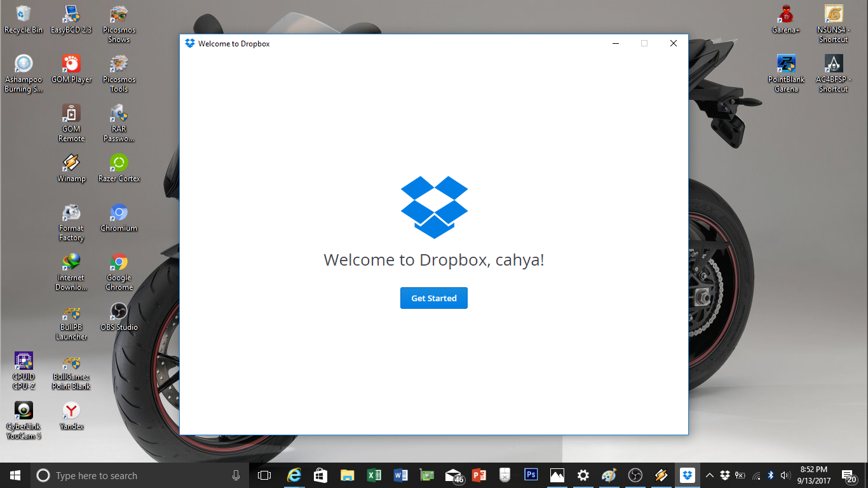Select GOM Player desktop icon
Screen dimensions: 868x488
71,69
